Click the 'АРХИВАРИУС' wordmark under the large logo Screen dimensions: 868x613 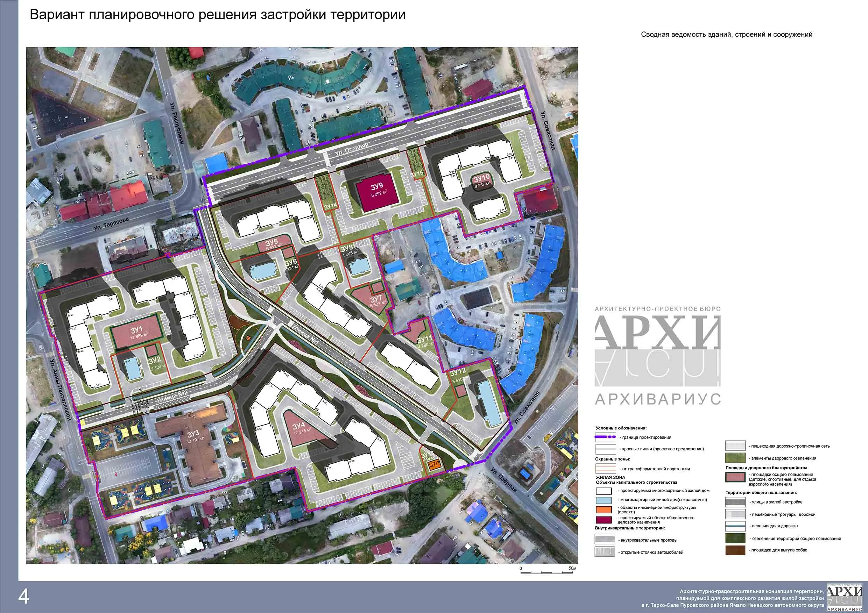point(658,399)
